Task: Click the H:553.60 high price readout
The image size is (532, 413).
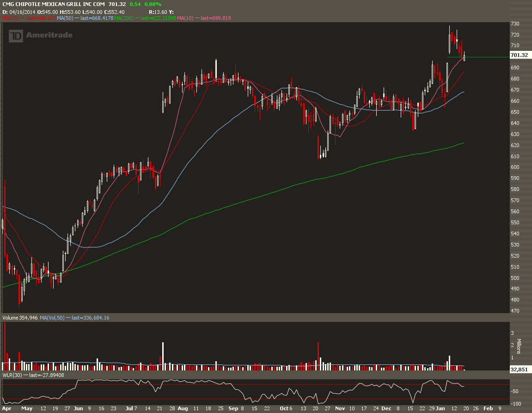Action: (70, 12)
